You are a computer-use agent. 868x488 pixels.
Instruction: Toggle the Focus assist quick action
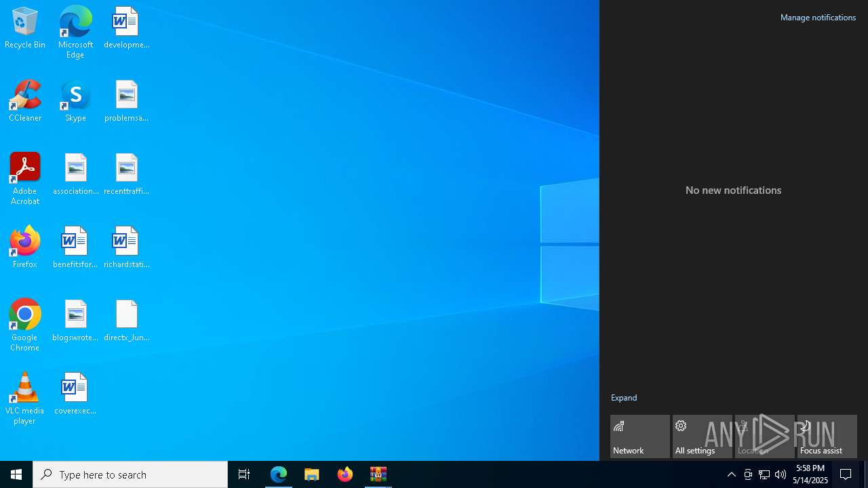827,436
